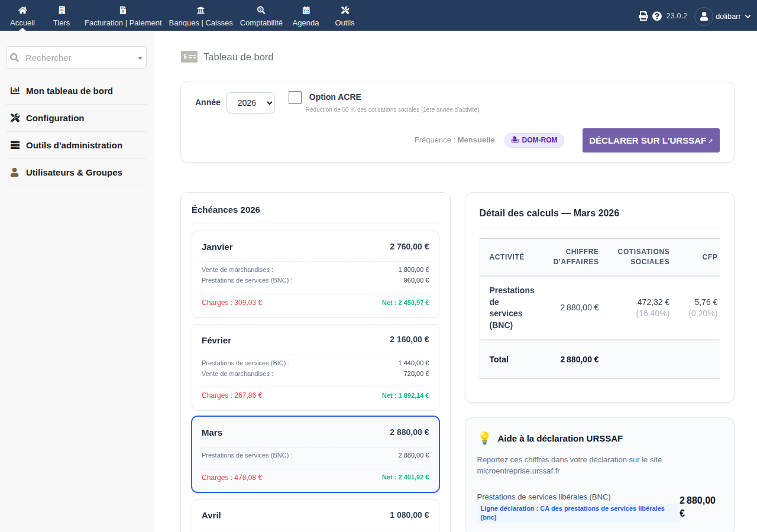This screenshot has width=757, height=532.
Task: Click Charges : 309,03 € text
Action: [232, 303]
